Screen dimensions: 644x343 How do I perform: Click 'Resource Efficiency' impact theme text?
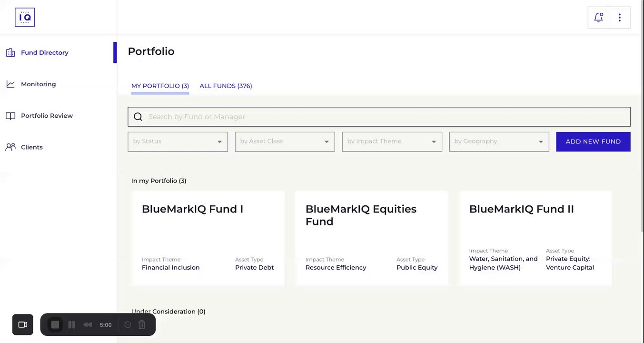[336, 268]
